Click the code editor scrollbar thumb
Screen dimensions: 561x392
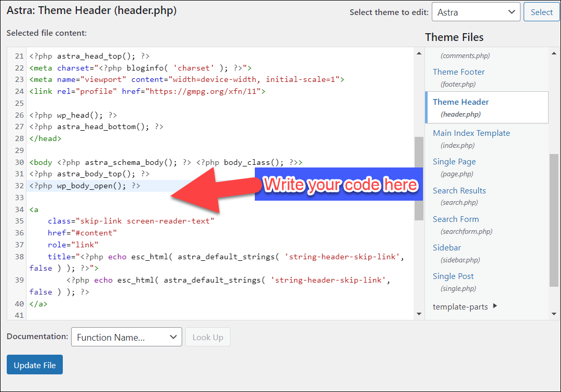(419, 179)
